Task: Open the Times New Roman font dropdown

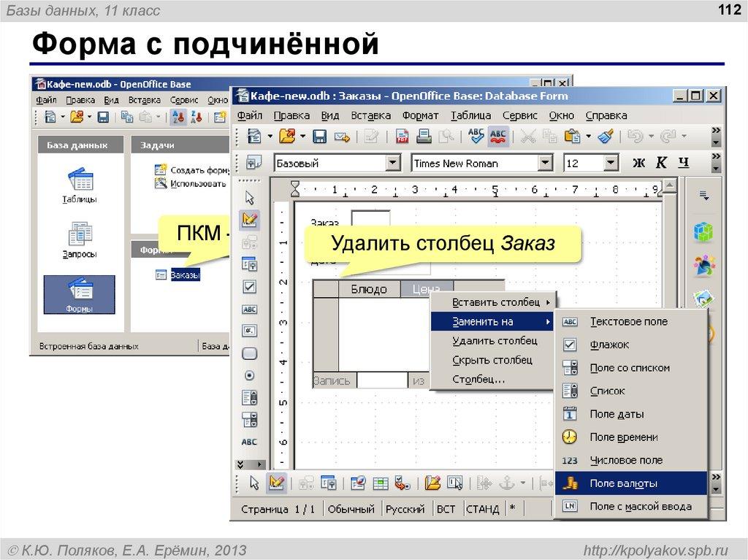Action: click(546, 163)
